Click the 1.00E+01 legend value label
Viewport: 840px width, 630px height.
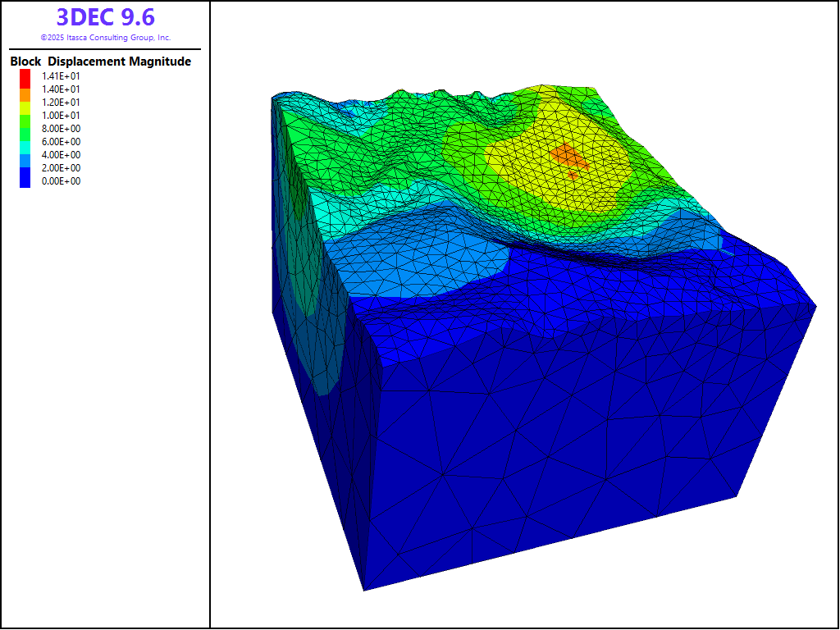62,116
